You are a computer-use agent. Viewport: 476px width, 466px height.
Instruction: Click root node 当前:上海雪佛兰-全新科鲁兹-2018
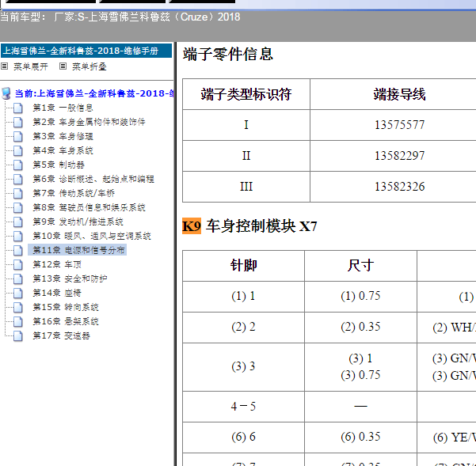94,93
